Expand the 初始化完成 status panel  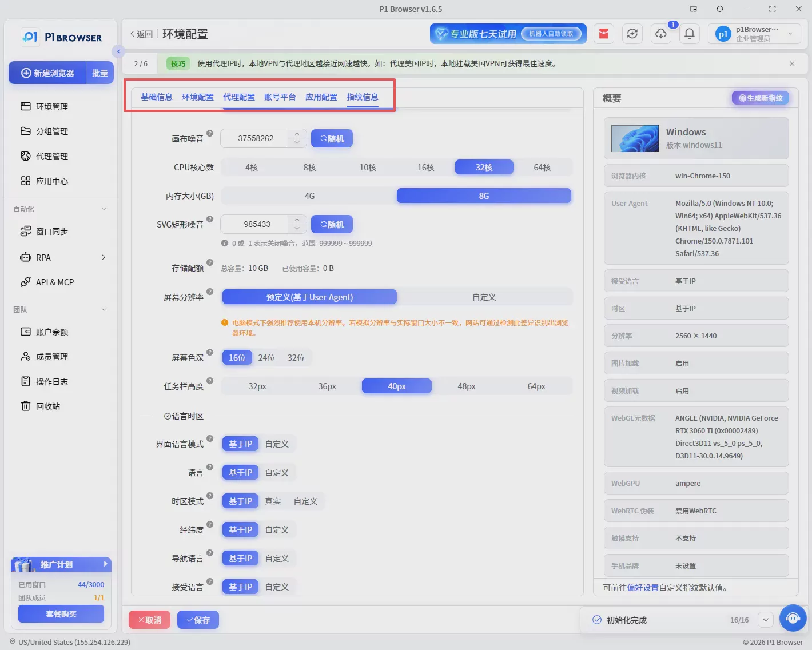[x=765, y=620]
